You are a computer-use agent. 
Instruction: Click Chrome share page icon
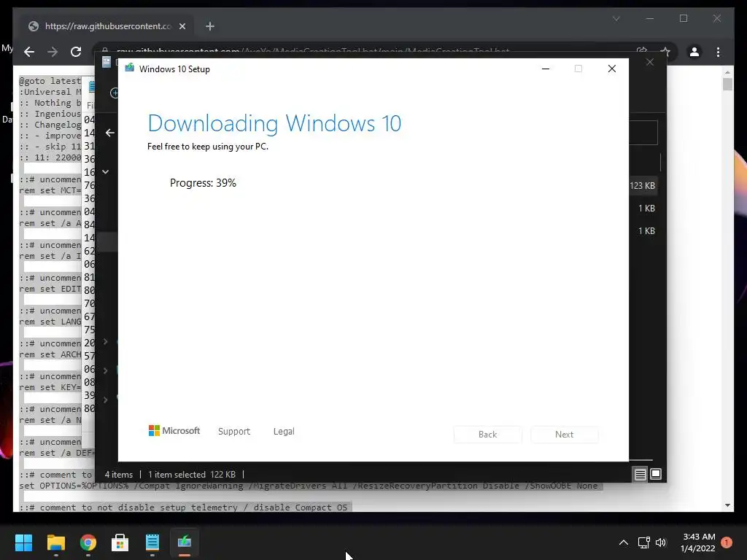point(641,52)
